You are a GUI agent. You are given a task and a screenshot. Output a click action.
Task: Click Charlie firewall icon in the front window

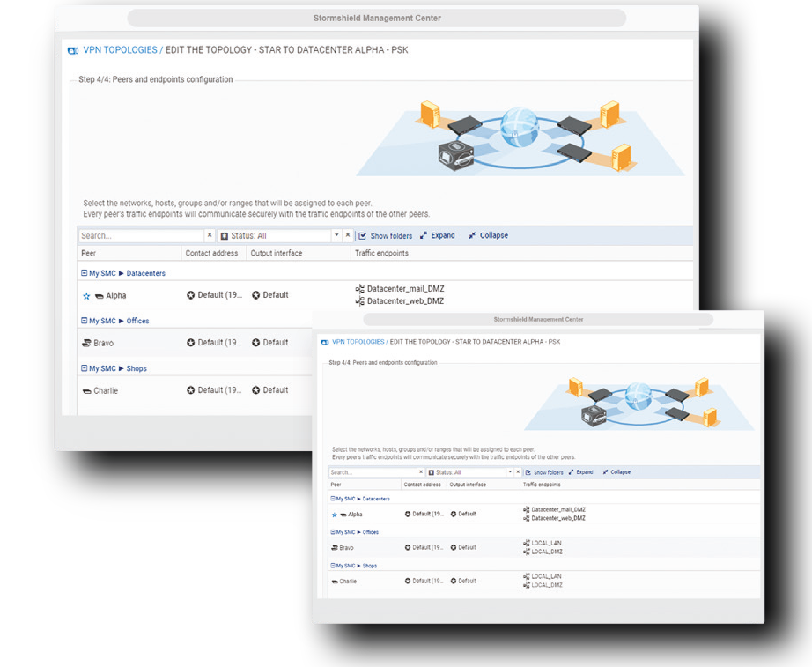tap(335, 582)
